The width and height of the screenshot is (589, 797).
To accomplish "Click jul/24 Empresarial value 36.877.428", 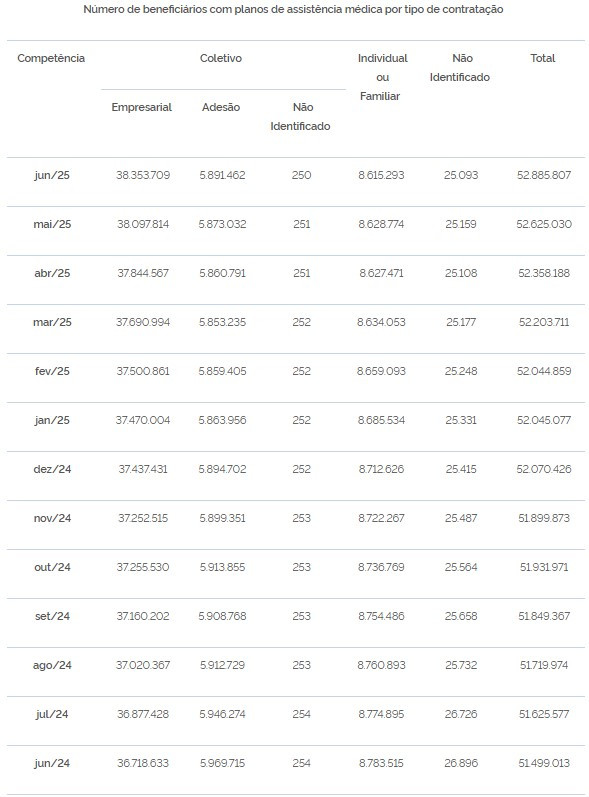I will tap(143, 714).
